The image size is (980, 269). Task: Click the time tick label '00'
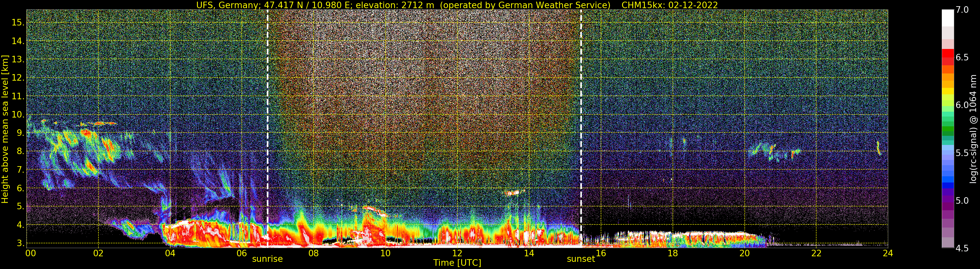pos(30,253)
